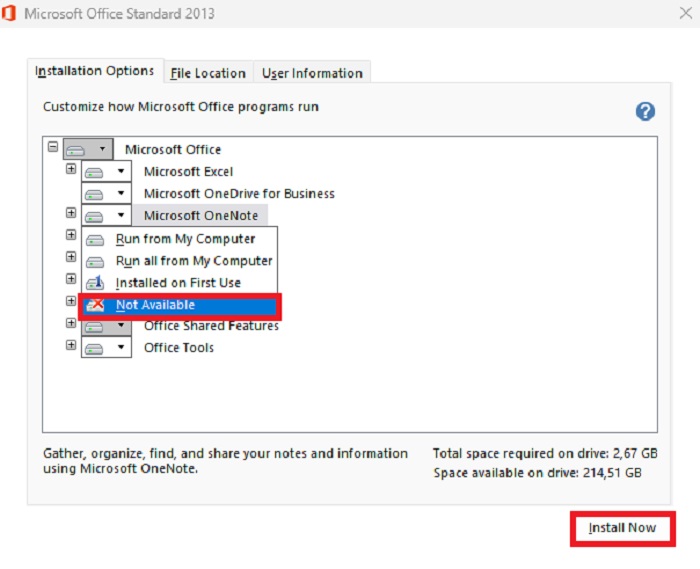Expand the Office Tools tree node
Image resolution: width=700 pixels, height=569 pixels.
tap(71, 345)
